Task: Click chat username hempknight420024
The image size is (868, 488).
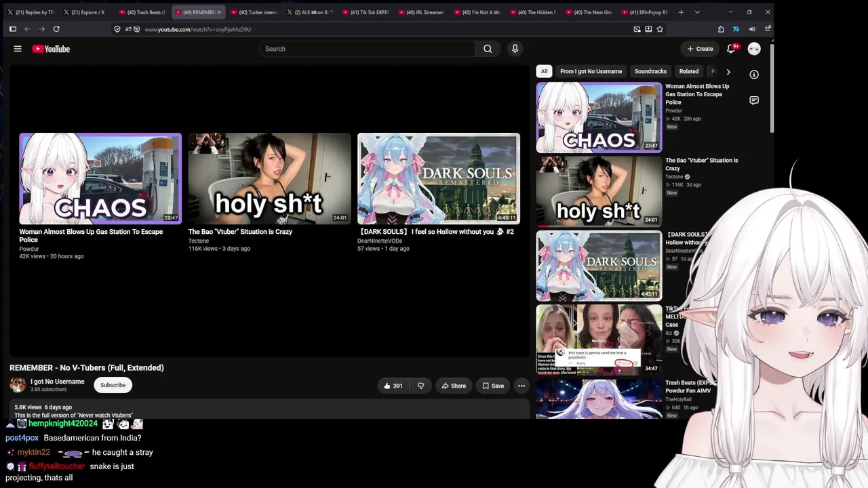Action: [x=63, y=424]
